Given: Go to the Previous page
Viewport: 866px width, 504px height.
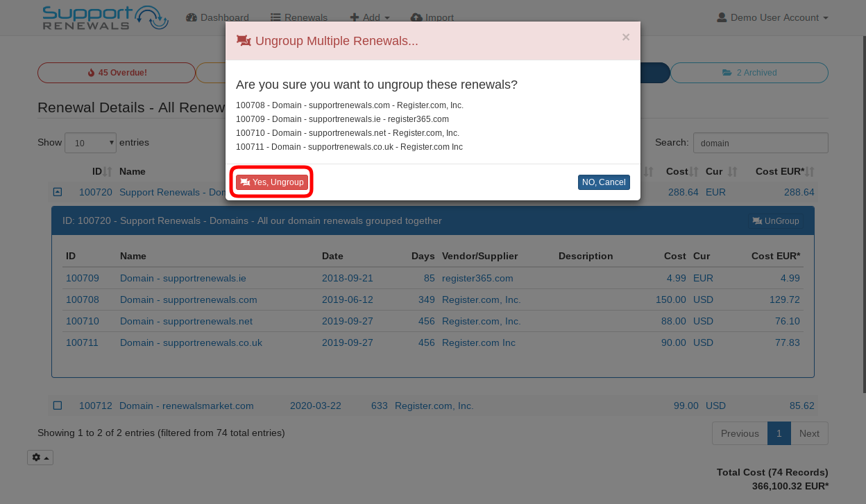Looking at the screenshot, I should click(740, 433).
